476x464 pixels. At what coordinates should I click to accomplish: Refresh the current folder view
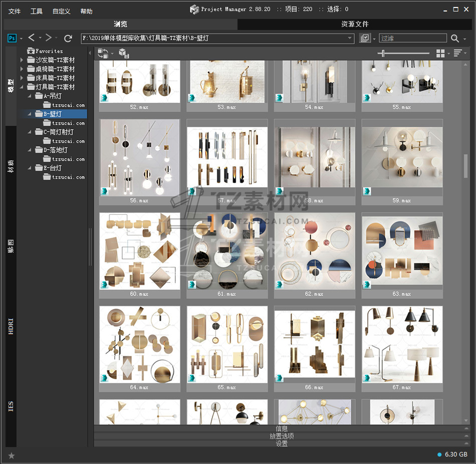click(68, 38)
